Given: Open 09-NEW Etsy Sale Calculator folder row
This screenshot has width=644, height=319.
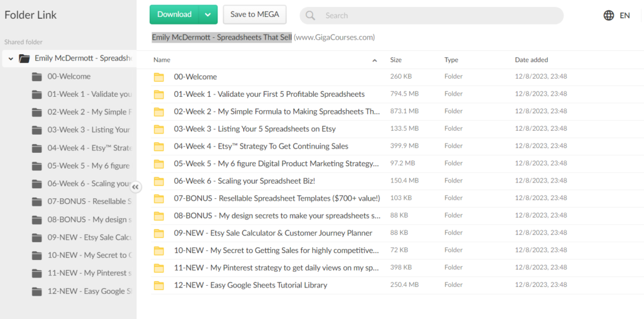Looking at the screenshot, I should [273, 233].
